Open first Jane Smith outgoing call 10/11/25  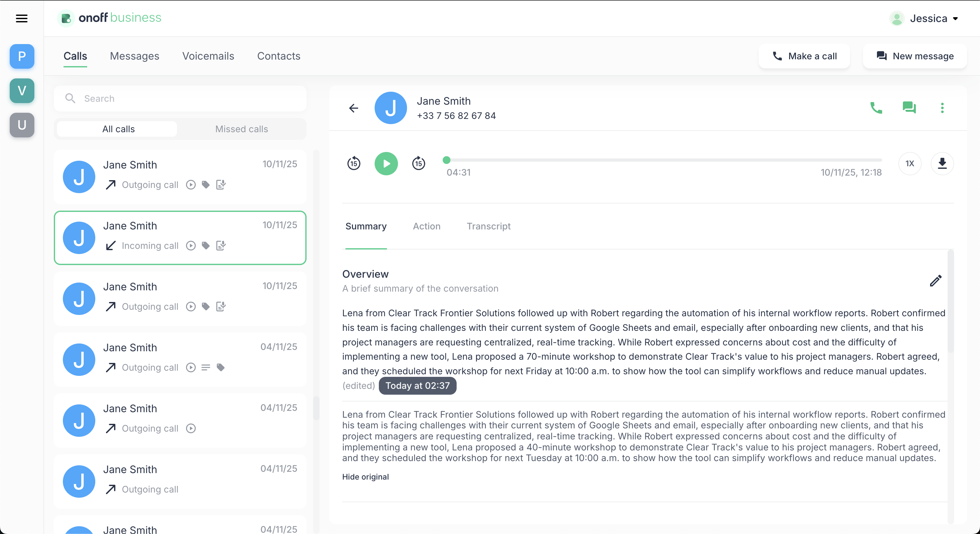(180, 177)
